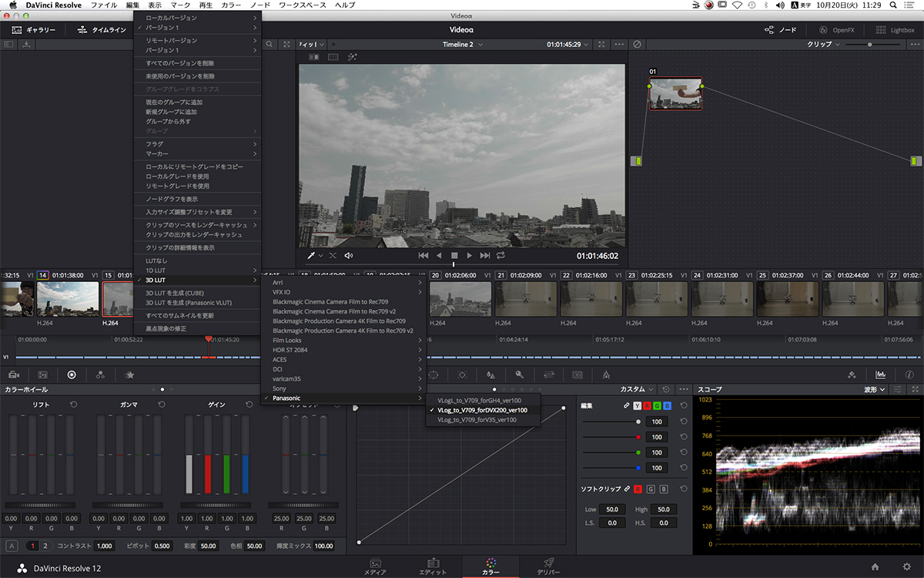Viewport: 924px width, 578px height.
Task: Select the Color Wheels palette icon
Action: pyautogui.click(x=72, y=375)
